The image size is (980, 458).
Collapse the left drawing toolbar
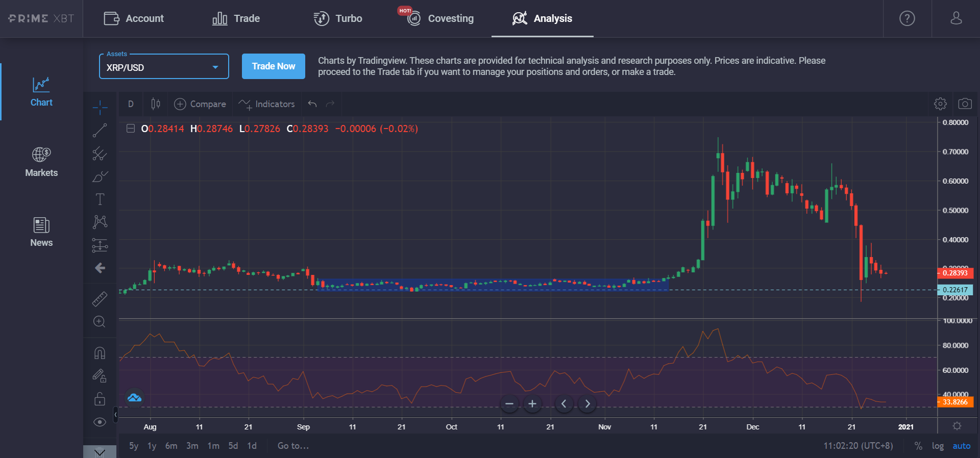pyautogui.click(x=116, y=414)
